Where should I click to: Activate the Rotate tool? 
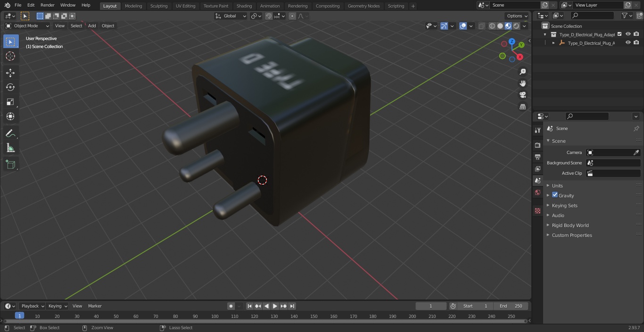(x=10, y=87)
